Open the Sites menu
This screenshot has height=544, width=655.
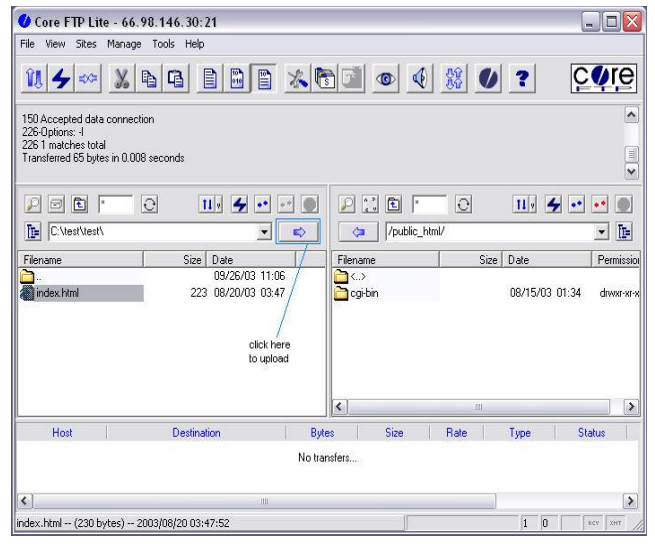(86, 44)
